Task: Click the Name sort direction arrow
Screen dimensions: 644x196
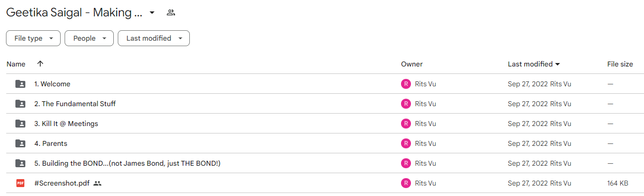Action: pos(40,64)
